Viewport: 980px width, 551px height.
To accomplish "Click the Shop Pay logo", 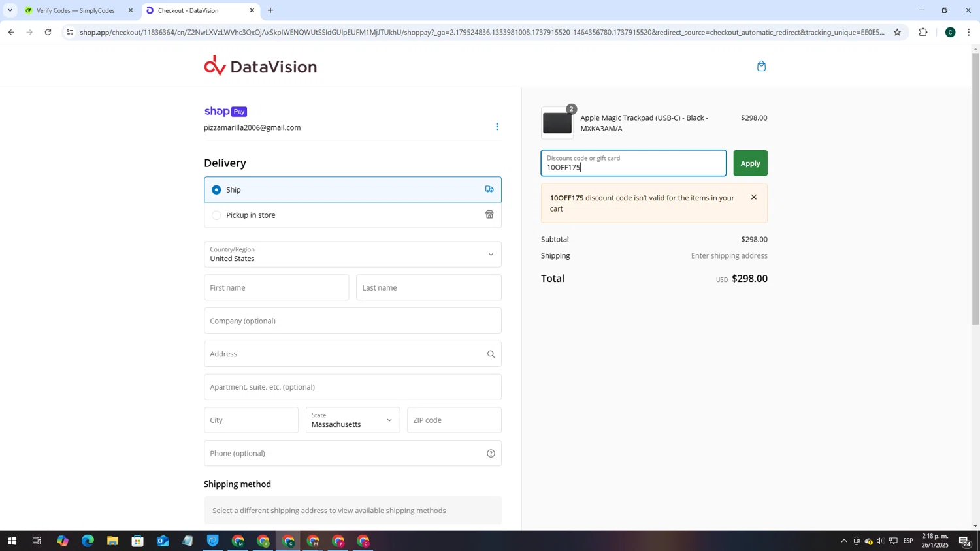I will click(x=225, y=112).
